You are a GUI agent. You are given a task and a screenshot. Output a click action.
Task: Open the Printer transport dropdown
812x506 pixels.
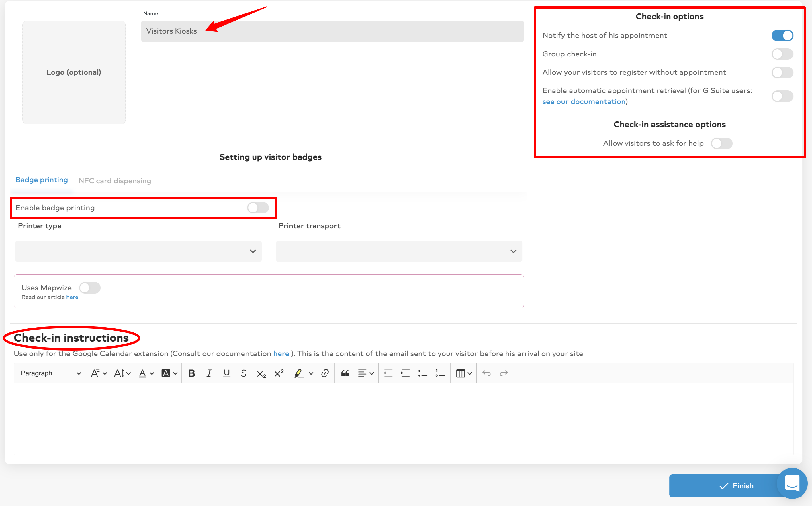click(x=399, y=251)
